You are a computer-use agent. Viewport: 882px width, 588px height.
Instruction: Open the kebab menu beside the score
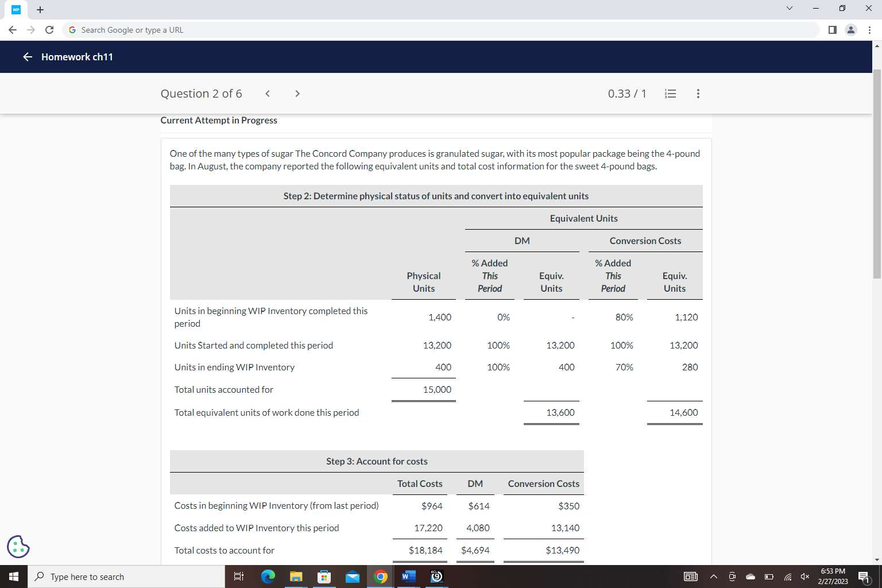(698, 93)
